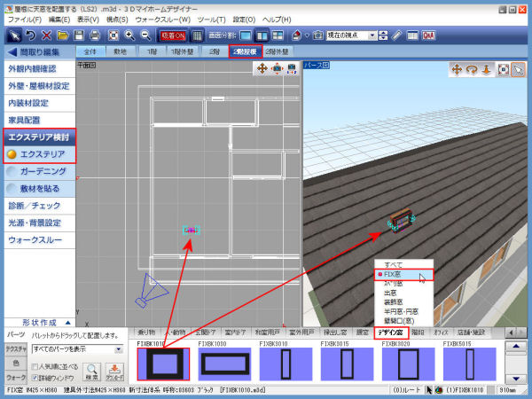Click the undo arrow icon in toolbar

pyautogui.click(x=31, y=35)
